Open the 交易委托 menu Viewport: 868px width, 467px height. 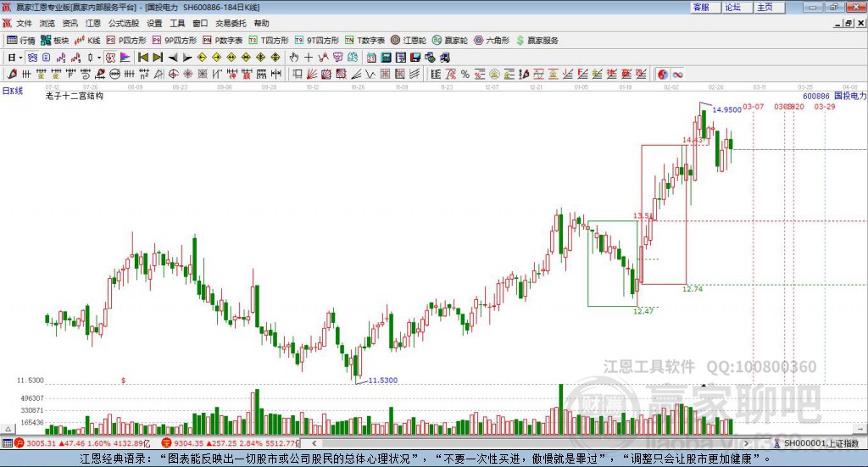(x=231, y=23)
